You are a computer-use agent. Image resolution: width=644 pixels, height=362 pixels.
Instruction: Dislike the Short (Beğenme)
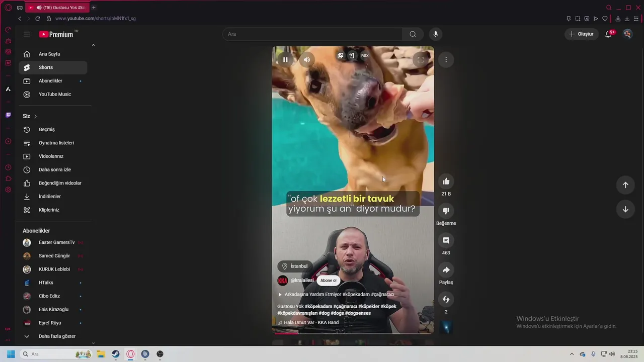[446, 211]
